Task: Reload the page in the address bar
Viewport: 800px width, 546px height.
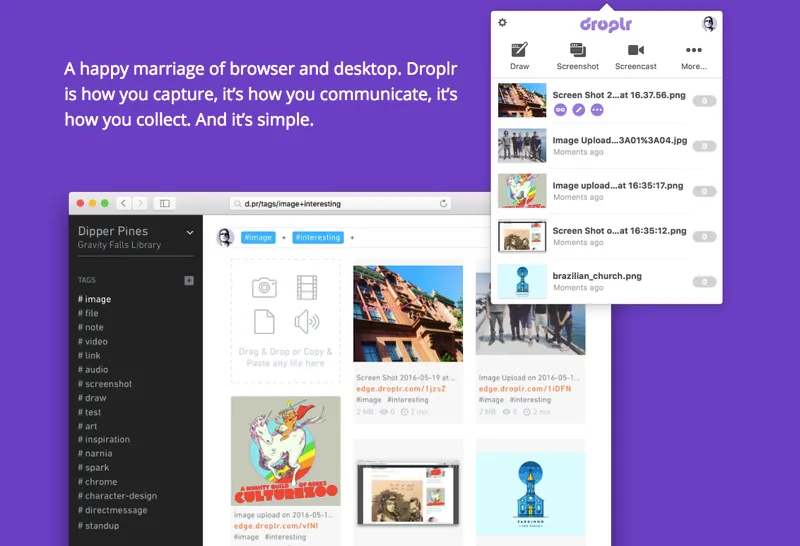Action: (443, 204)
